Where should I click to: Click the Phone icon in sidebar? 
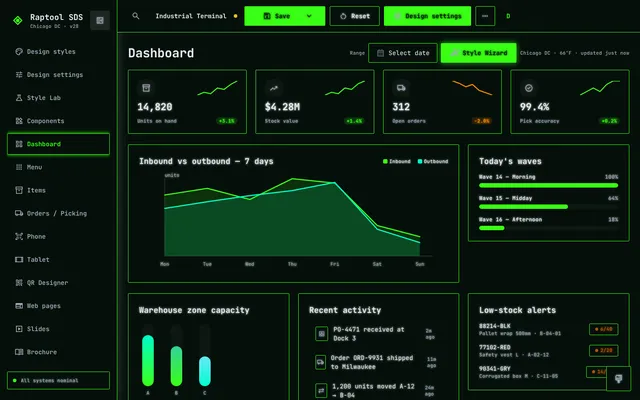pos(19,236)
